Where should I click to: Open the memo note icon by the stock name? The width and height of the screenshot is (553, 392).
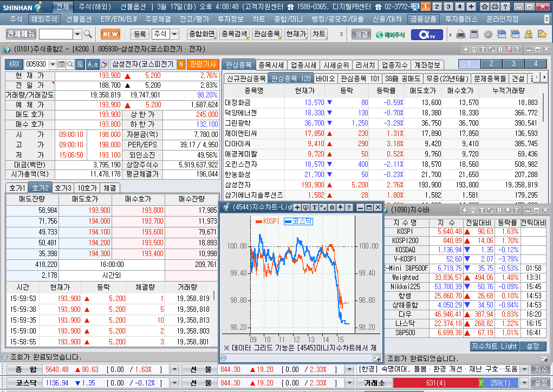pyautogui.click(x=105, y=64)
